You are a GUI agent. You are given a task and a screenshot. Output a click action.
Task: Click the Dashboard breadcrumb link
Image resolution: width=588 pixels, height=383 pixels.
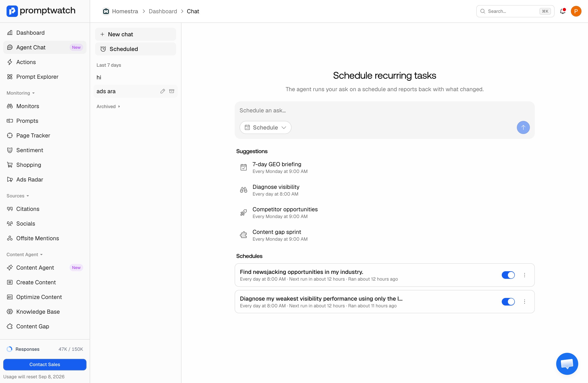pyautogui.click(x=163, y=11)
